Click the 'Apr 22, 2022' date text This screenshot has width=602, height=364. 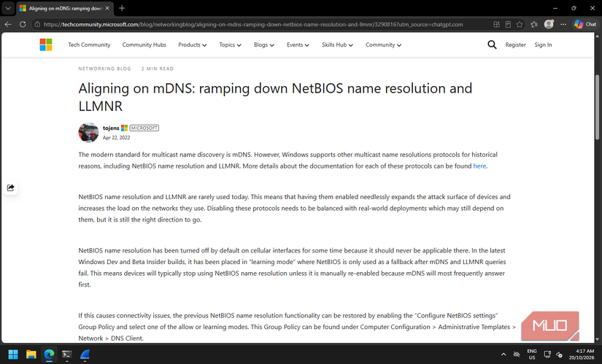pos(116,137)
